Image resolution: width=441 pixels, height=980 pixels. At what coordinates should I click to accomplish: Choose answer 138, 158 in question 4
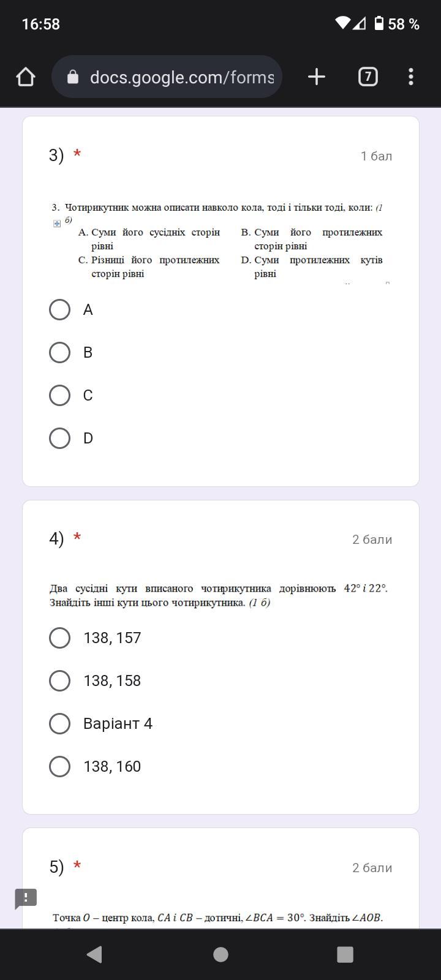[59, 681]
